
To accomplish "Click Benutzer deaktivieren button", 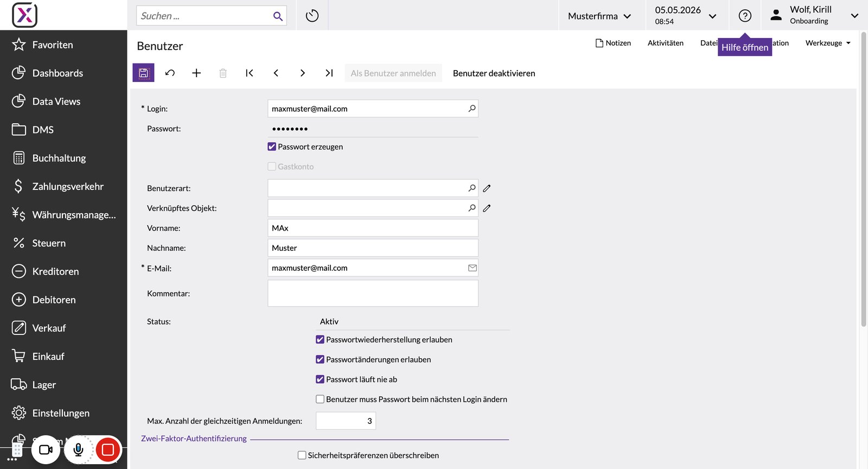I will click(494, 73).
